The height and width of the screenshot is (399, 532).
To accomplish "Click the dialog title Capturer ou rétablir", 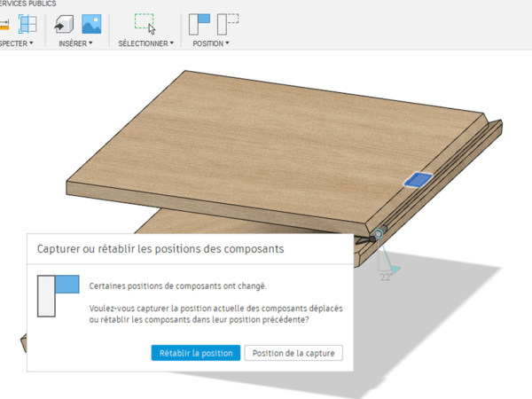I will pyautogui.click(x=160, y=249).
